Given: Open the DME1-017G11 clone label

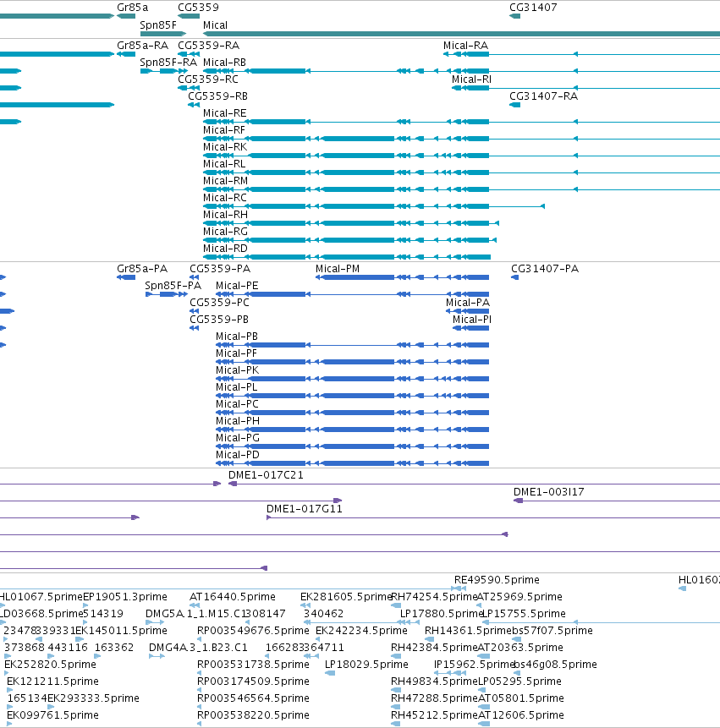Looking at the screenshot, I should pyautogui.click(x=305, y=509).
